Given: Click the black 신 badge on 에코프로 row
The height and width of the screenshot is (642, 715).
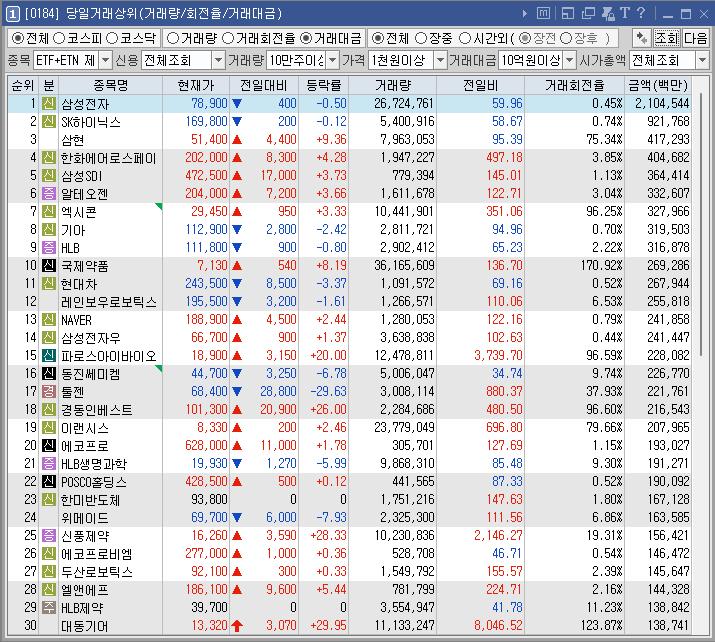Looking at the screenshot, I should click(x=49, y=445).
